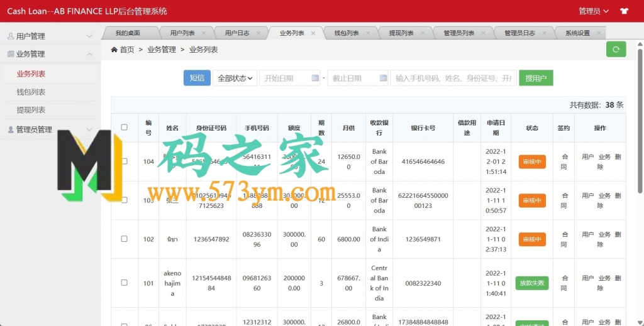Close the 提现列表 tab
The image size is (644, 326).
pyautogui.click(x=423, y=33)
